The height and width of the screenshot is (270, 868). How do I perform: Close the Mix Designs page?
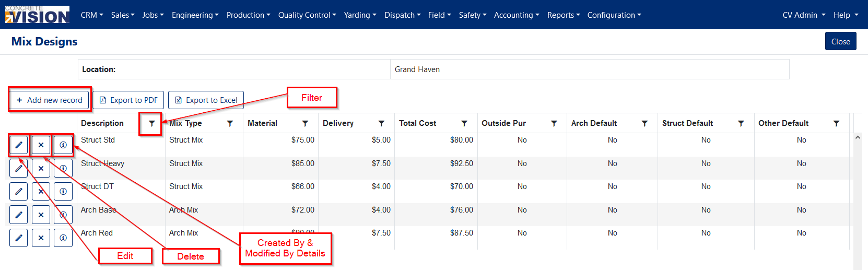click(x=841, y=41)
